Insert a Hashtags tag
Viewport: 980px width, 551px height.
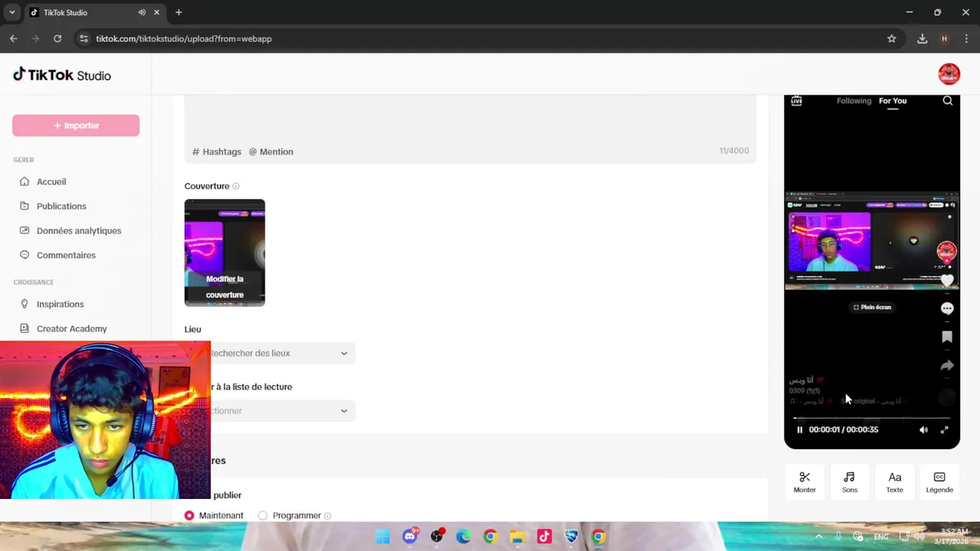(x=217, y=152)
